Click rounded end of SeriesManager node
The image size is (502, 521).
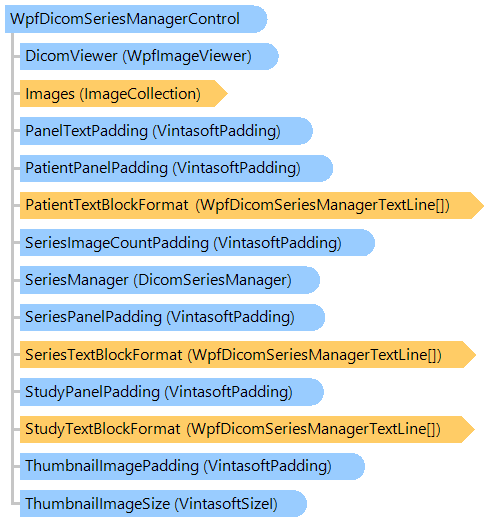click(313, 280)
